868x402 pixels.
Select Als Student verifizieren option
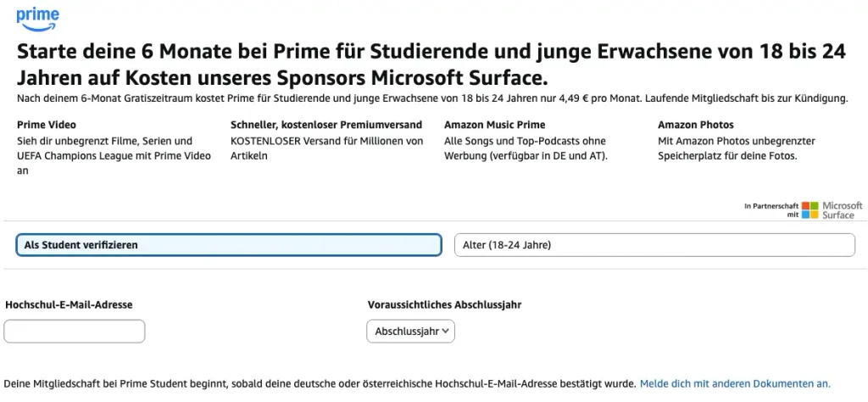point(229,245)
